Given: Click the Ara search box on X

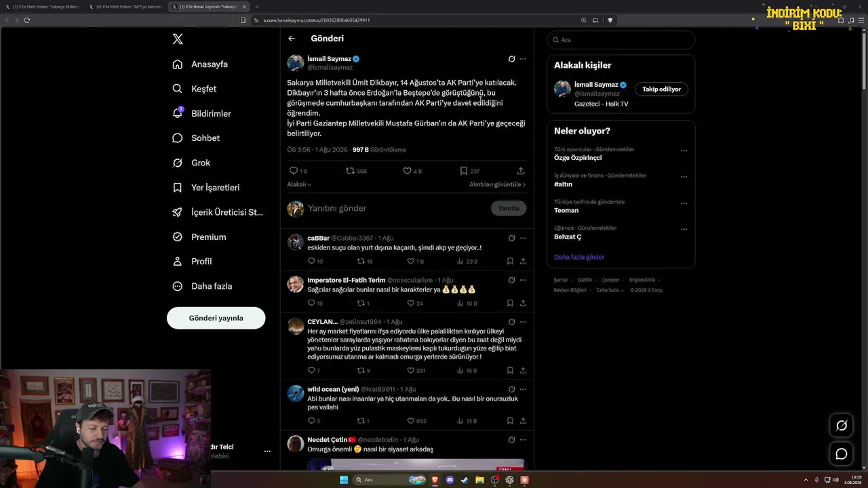Looking at the screenshot, I should point(621,40).
